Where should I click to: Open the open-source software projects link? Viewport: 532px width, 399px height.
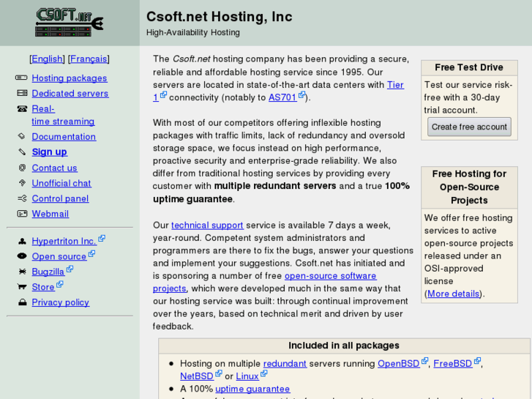[x=331, y=276]
